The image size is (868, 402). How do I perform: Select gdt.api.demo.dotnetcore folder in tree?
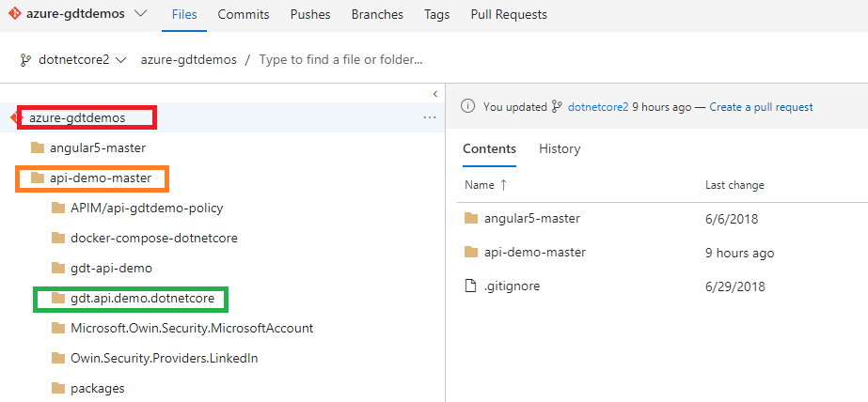click(x=142, y=299)
